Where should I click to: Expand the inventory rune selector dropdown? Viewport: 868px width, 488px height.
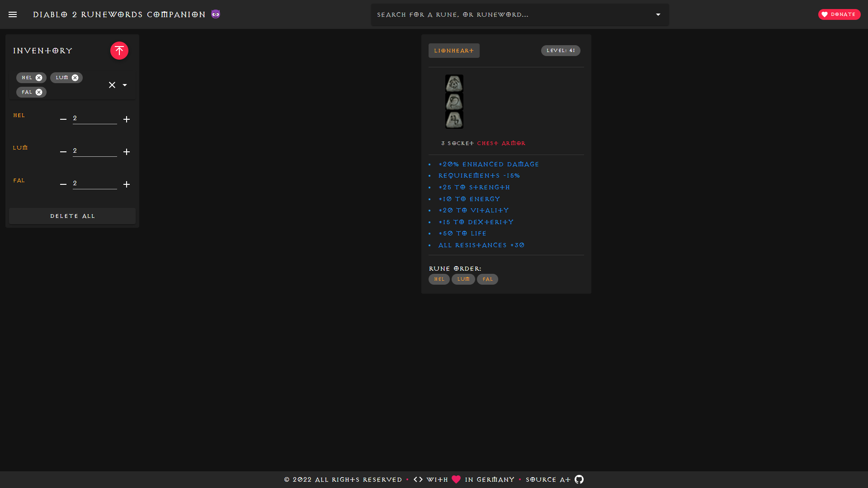125,85
